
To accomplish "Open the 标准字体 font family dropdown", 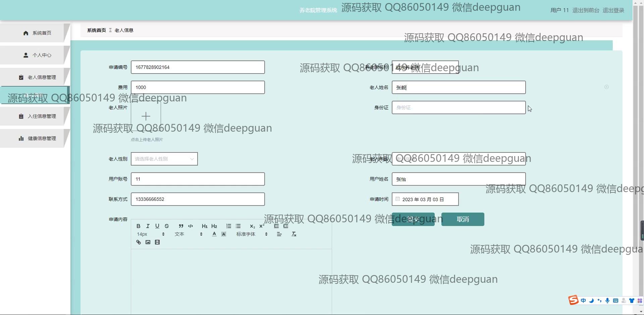I will click(252, 234).
